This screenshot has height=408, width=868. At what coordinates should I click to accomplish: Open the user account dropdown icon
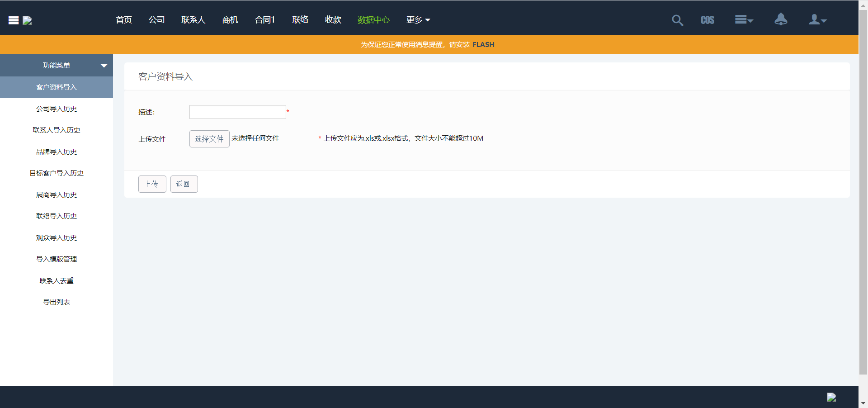[x=817, y=19]
